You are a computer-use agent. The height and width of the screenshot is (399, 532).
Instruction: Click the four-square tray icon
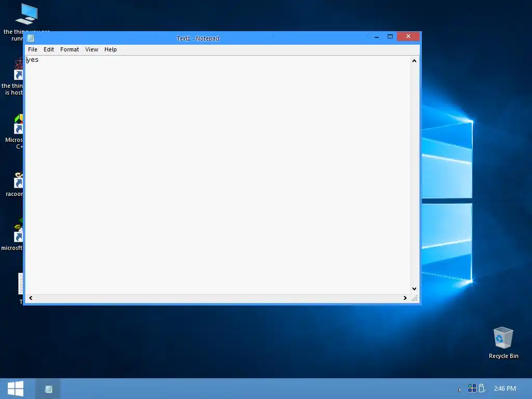click(472, 388)
